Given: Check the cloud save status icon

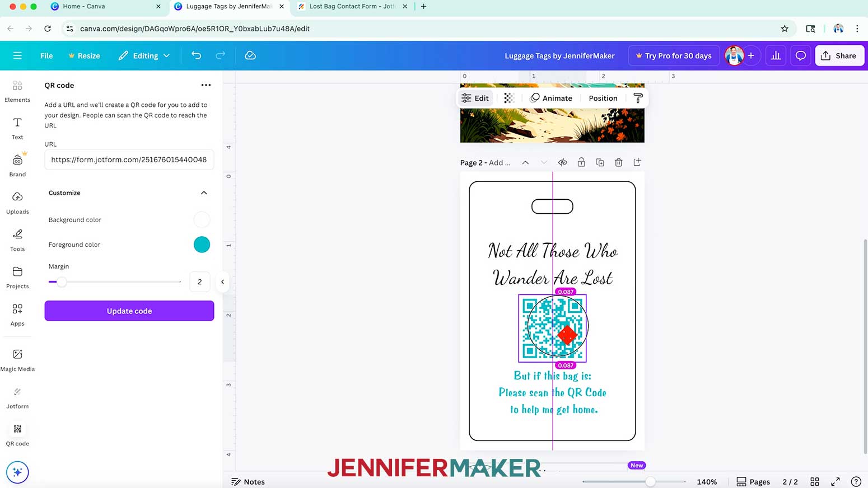Looking at the screenshot, I should tap(250, 55).
